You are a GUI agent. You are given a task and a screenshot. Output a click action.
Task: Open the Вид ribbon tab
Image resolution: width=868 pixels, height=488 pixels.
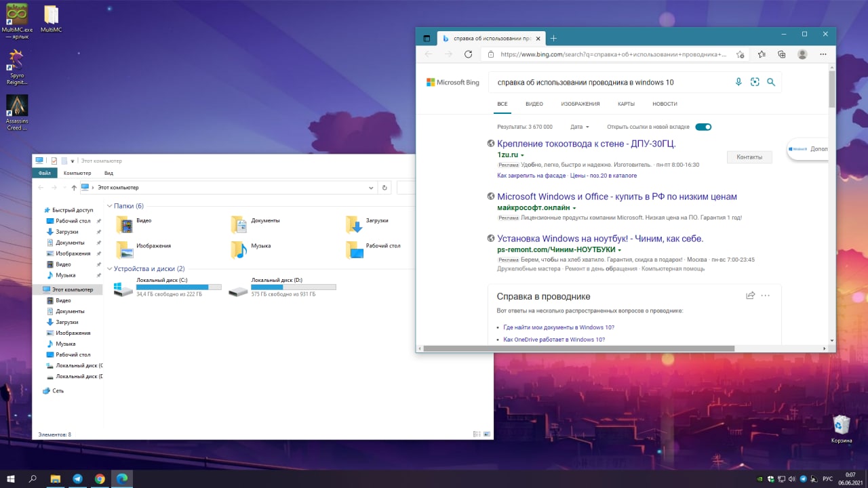[x=108, y=173]
